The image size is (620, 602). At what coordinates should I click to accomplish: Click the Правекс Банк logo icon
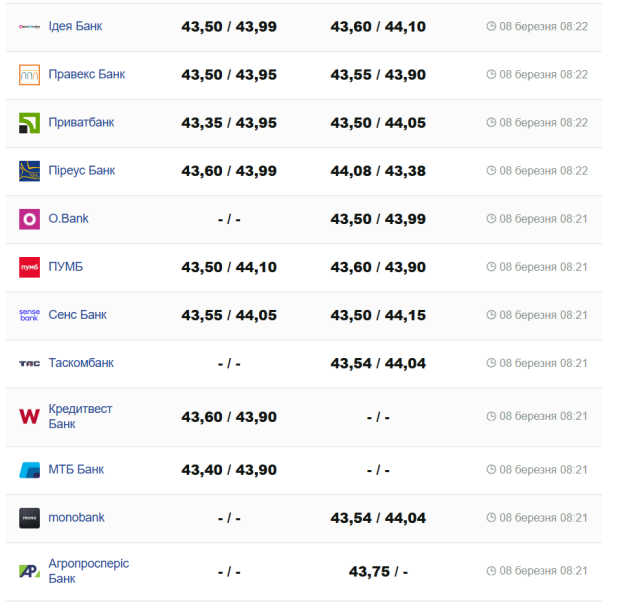(29, 75)
